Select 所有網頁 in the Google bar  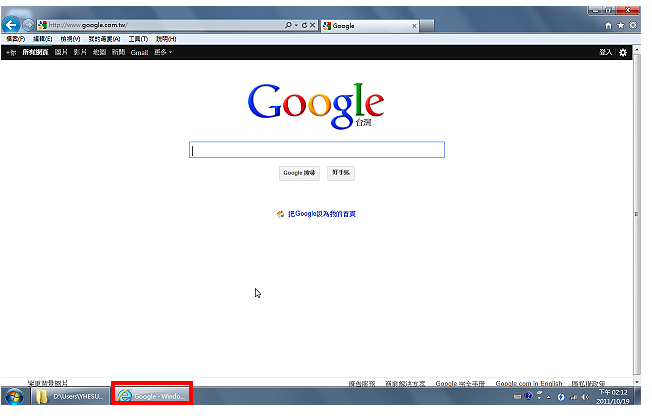(x=35, y=52)
